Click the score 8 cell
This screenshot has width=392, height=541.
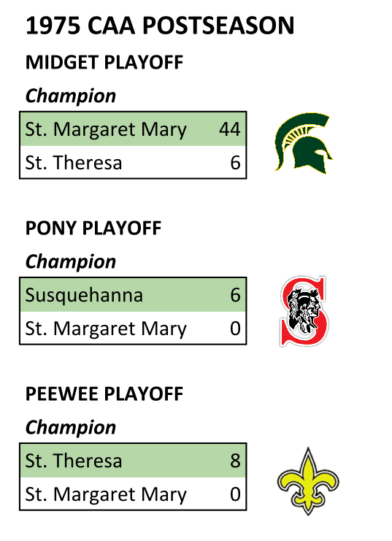(235, 461)
